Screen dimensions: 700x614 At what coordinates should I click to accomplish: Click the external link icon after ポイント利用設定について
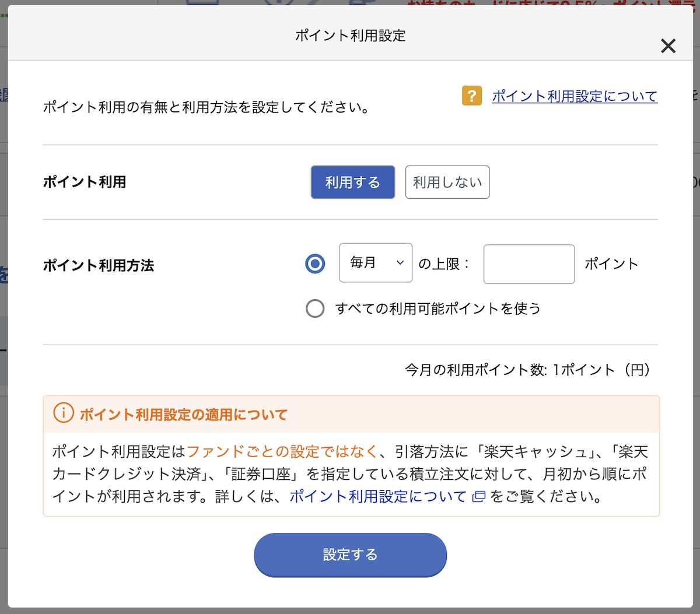(x=479, y=496)
